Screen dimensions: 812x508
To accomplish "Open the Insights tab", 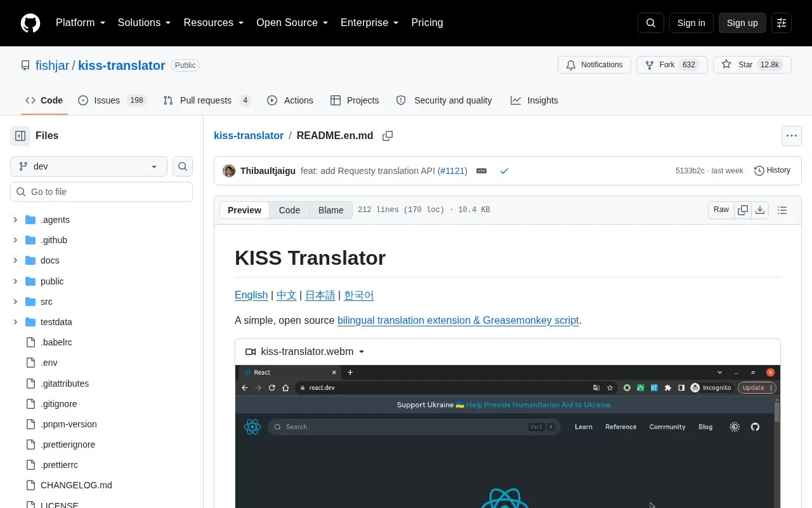I will pyautogui.click(x=534, y=100).
